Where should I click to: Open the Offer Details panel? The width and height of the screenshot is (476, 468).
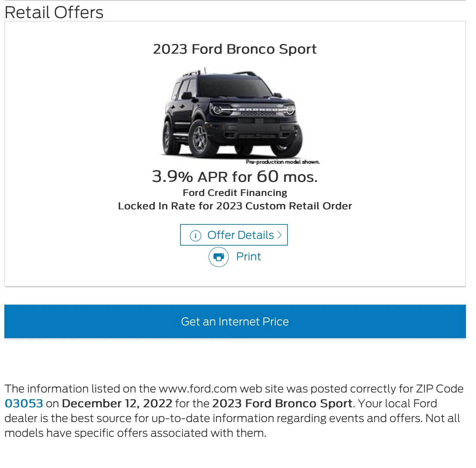click(240, 235)
